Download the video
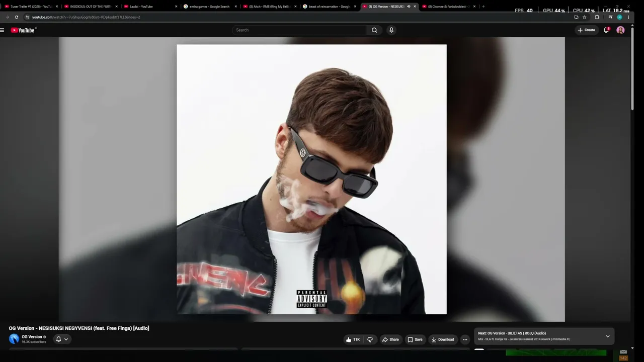This screenshot has height=362, width=644. (x=443, y=339)
